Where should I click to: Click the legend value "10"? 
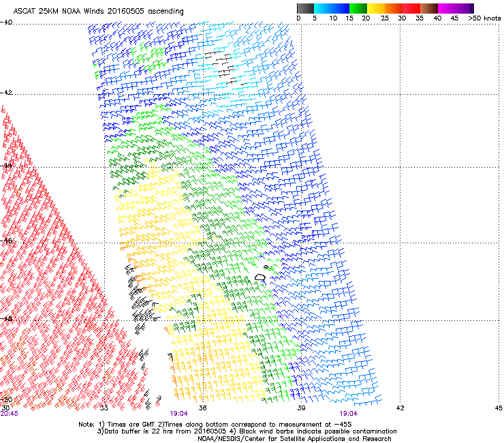click(333, 18)
